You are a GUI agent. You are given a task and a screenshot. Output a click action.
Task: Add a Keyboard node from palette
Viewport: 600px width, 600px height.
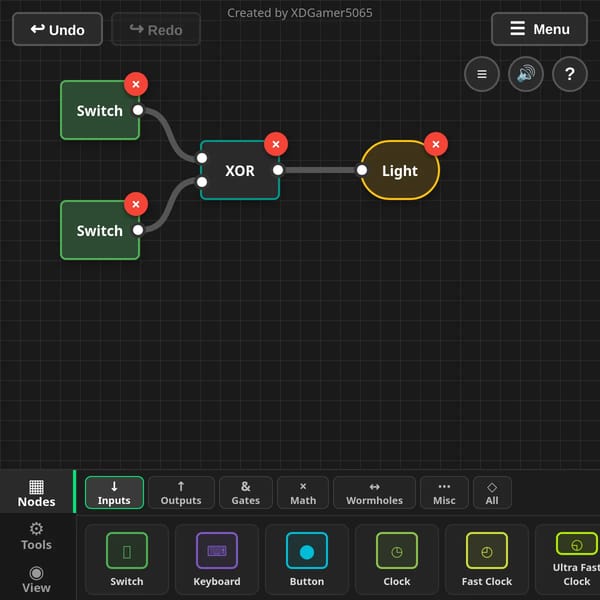217,559
